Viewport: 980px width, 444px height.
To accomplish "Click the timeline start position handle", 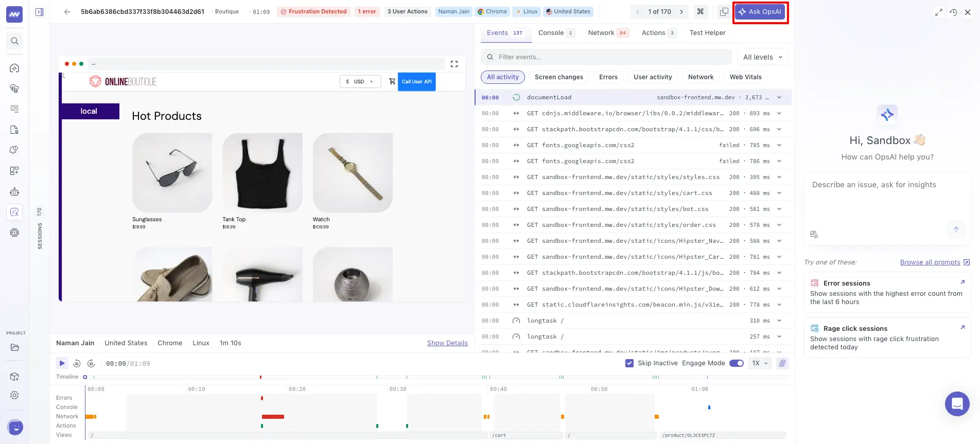I will [x=85, y=377].
